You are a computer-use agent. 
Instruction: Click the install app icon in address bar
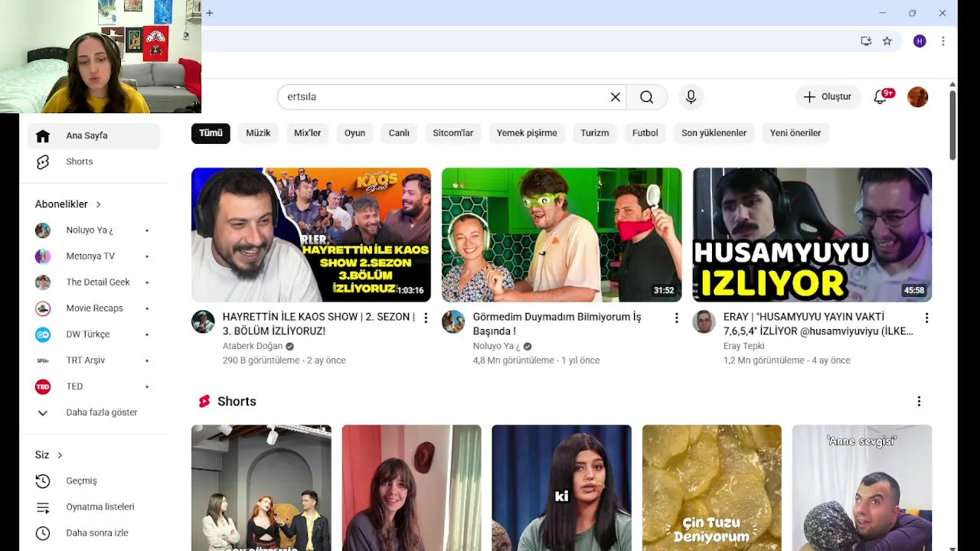click(866, 41)
